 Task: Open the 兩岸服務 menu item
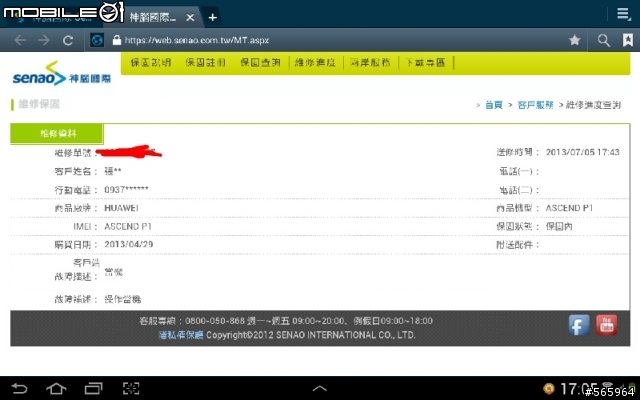point(370,62)
